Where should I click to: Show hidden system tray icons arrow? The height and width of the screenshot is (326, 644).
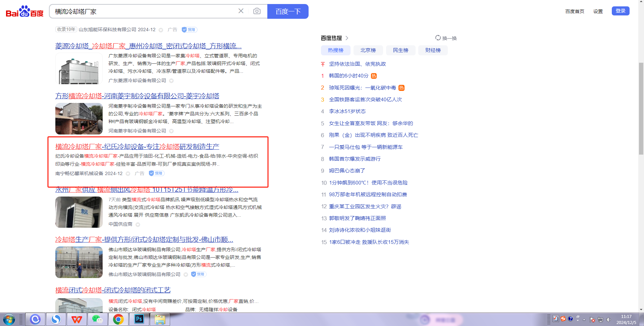pyautogui.click(x=584, y=320)
